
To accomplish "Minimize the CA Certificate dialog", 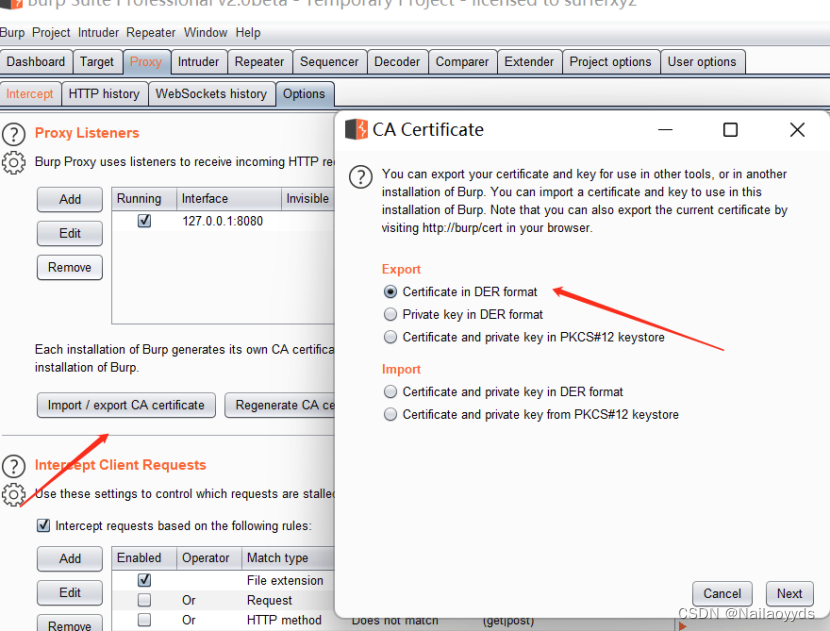I will point(665,130).
